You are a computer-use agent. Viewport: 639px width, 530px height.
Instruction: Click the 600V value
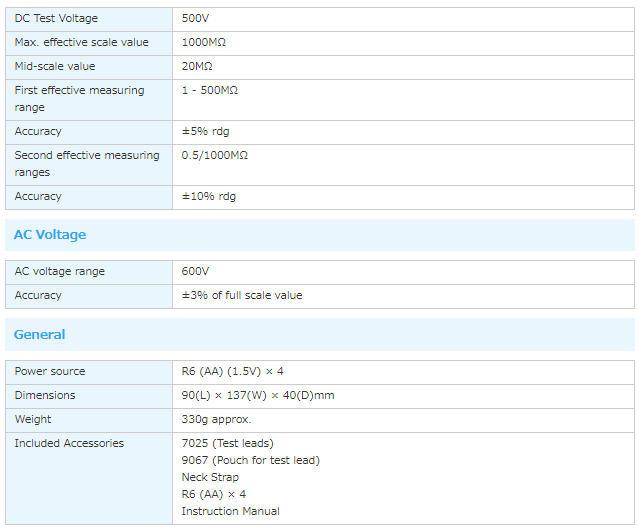[x=195, y=271]
